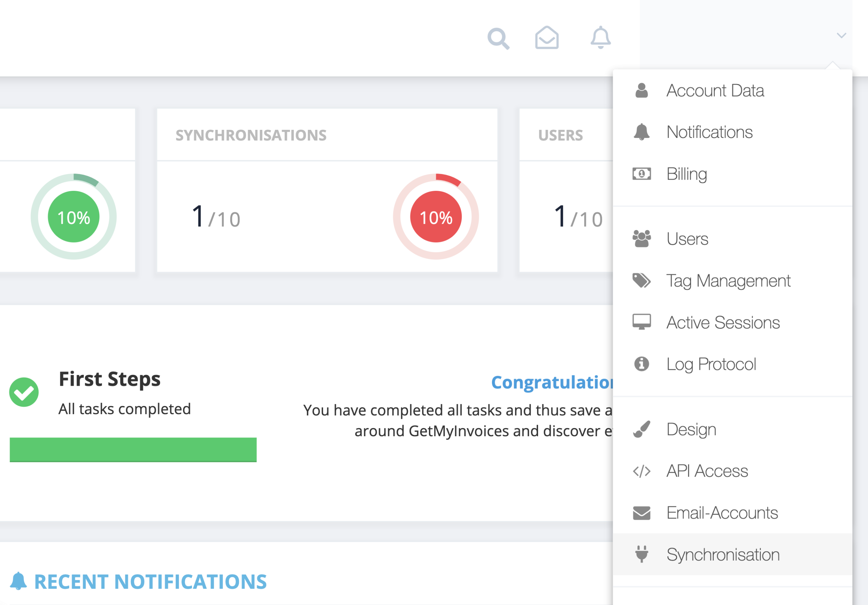Viewport: 868px width, 605px height.
Task: Click the First Steps title
Action: click(110, 379)
